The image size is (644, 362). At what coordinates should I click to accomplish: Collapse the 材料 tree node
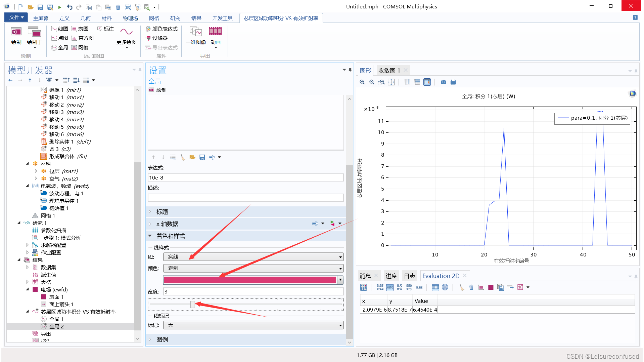click(x=28, y=164)
